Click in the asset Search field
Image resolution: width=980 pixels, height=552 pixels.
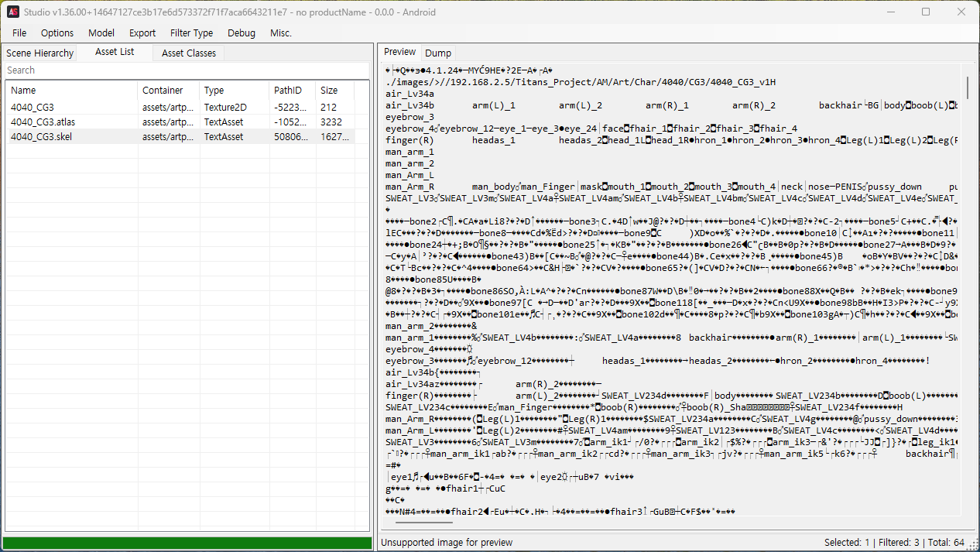pyautogui.click(x=186, y=70)
